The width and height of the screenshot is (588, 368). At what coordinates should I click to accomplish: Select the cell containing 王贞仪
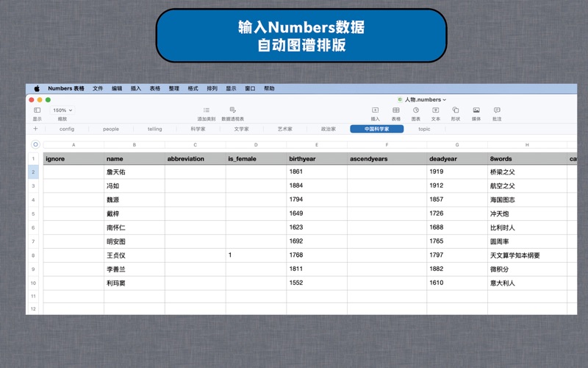(x=135, y=255)
